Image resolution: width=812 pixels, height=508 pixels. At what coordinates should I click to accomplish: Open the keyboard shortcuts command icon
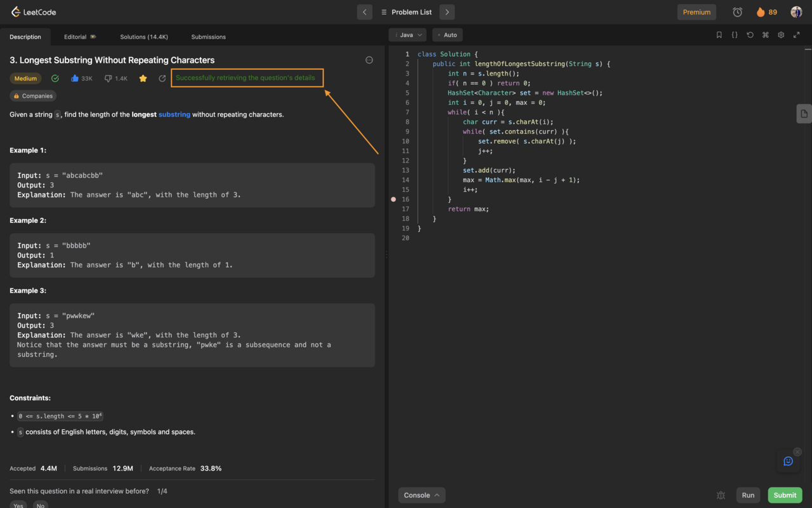[x=765, y=35]
